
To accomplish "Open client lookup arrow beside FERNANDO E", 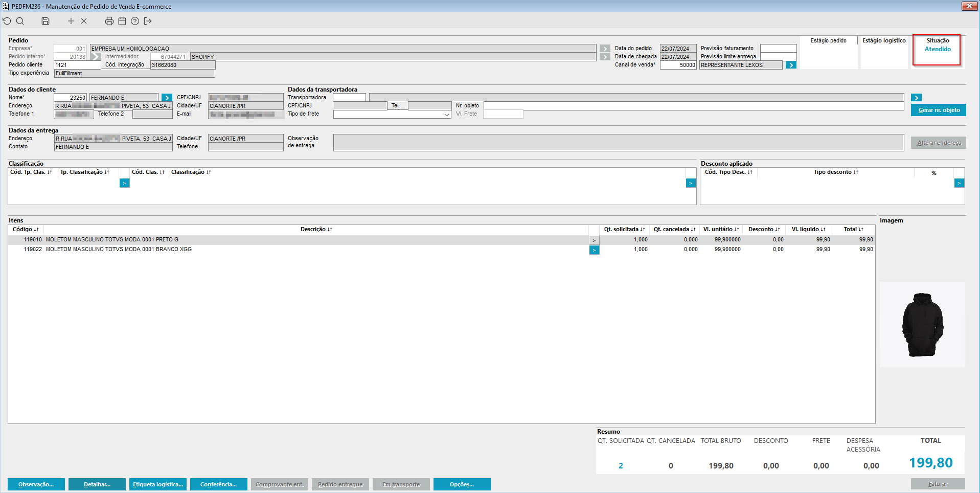I will pyautogui.click(x=167, y=98).
